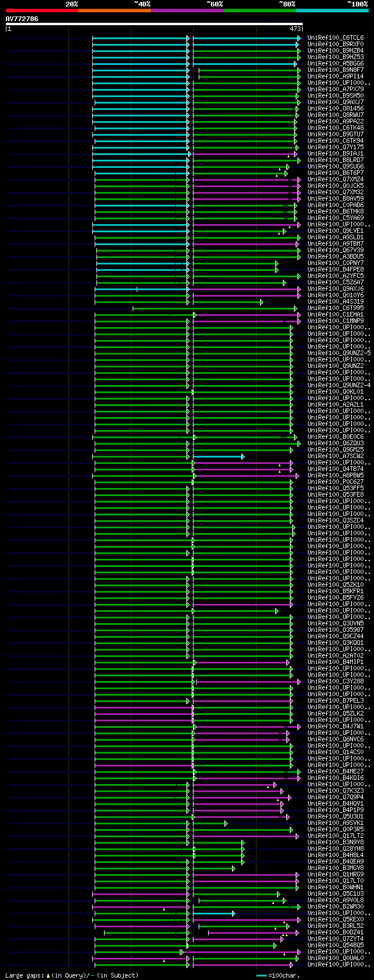Click the cyan ~100% identity legend bar
The image size is (374, 980).
(332, 10)
